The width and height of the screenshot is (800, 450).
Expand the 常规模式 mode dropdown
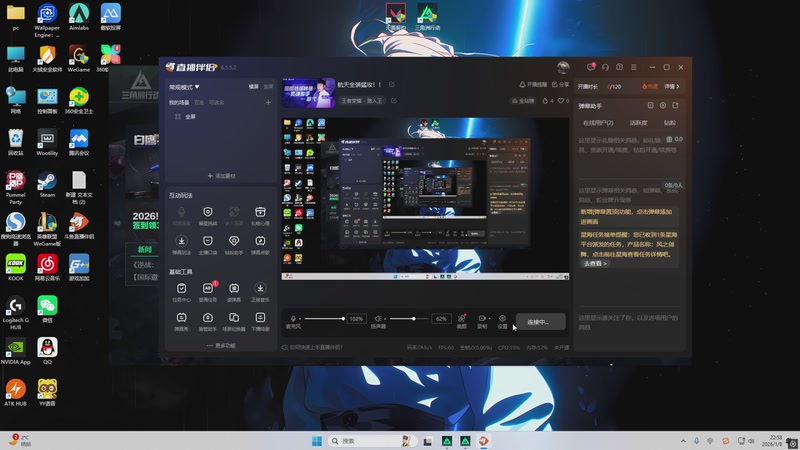[184, 87]
